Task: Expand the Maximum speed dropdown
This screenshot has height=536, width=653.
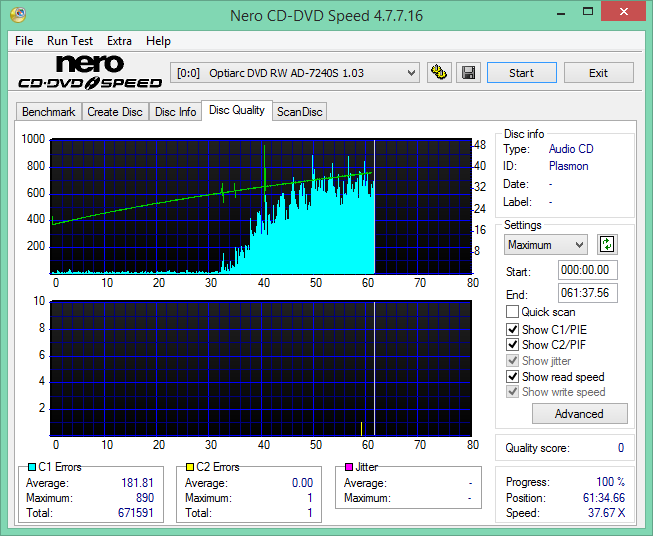Action: 546,245
